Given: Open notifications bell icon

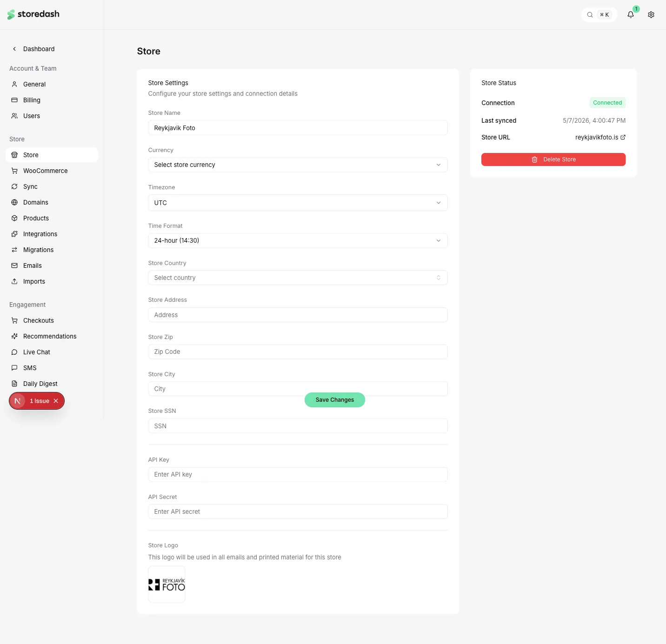Looking at the screenshot, I should (631, 14).
